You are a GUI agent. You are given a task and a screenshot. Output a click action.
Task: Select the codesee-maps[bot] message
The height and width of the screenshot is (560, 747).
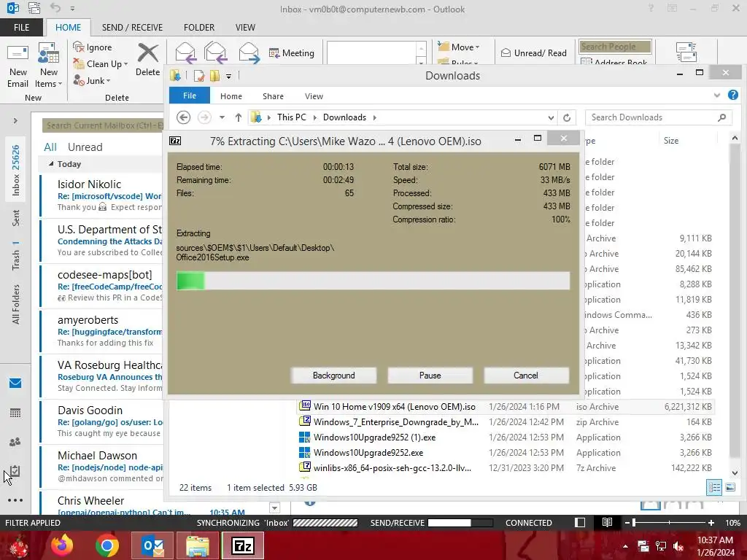coord(102,286)
